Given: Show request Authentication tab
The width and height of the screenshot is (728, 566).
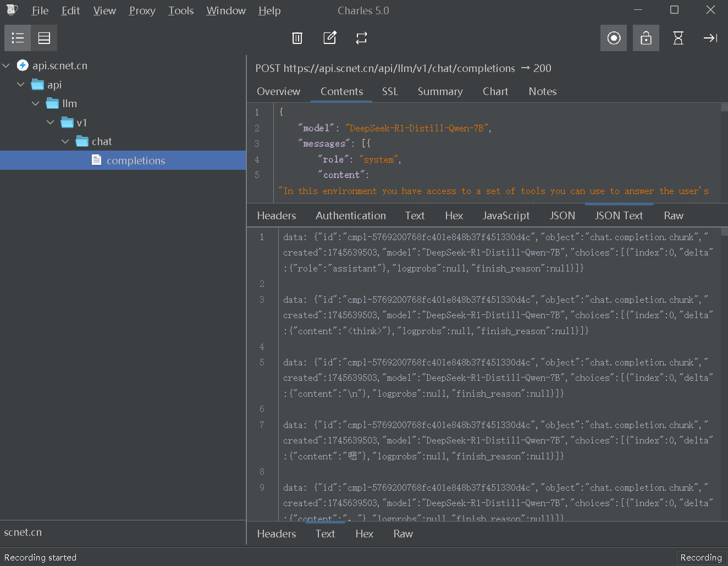Looking at the screenshot, I should 351,215.
